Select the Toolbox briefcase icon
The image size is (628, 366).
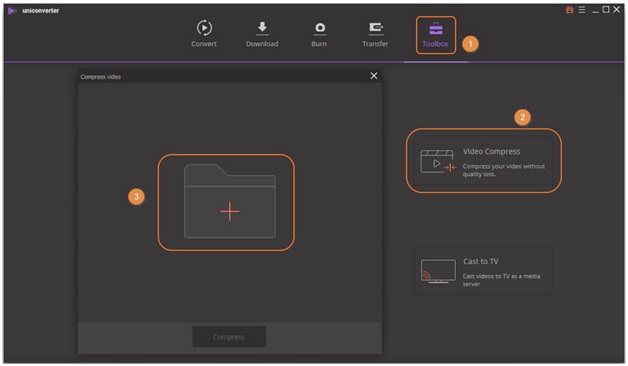click(436, 29)
